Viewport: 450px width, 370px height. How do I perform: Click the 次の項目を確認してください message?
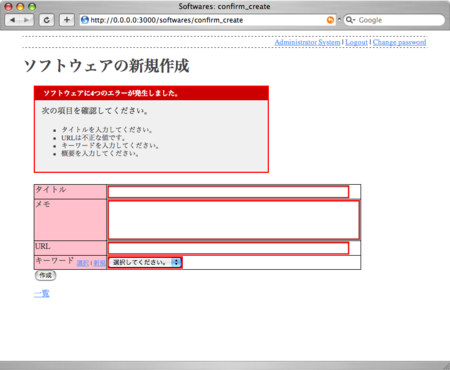pyautogui.click(x=95, y=111)
